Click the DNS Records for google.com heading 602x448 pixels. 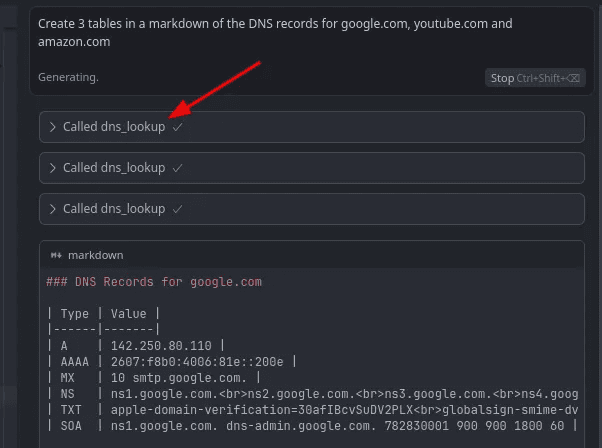click(x=154, y=282)
